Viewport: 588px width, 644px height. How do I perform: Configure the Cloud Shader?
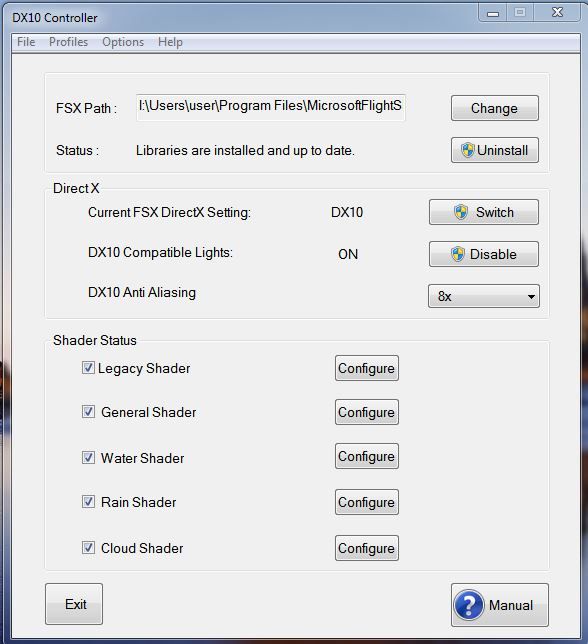click(367, 548)
